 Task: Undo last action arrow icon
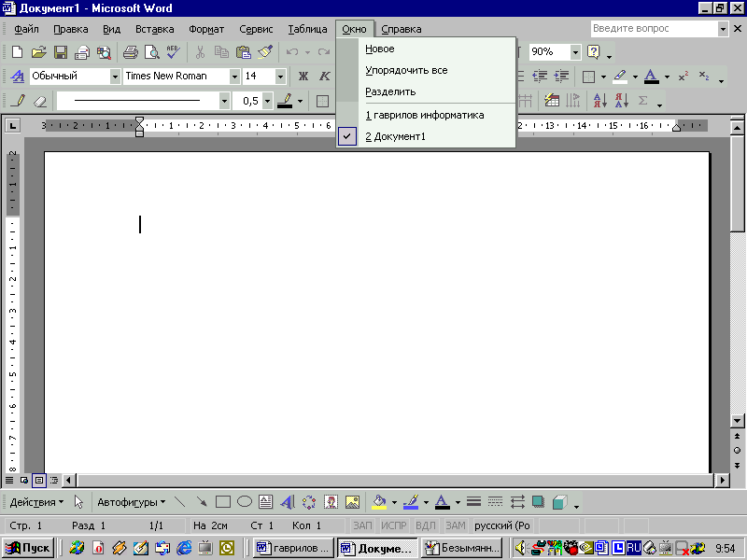coord(292,51)
